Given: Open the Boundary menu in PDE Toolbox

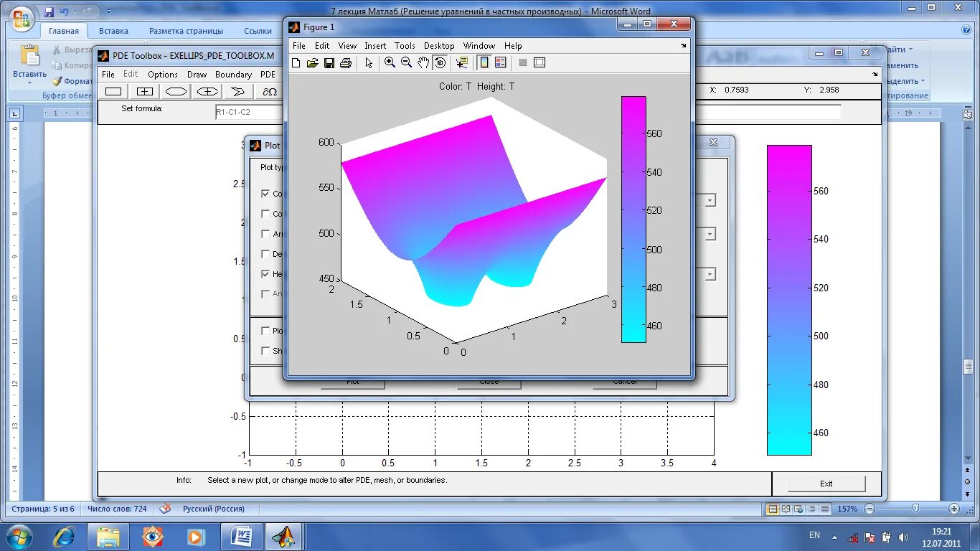Looking at the screenshot, I should (x=233, y=74).
